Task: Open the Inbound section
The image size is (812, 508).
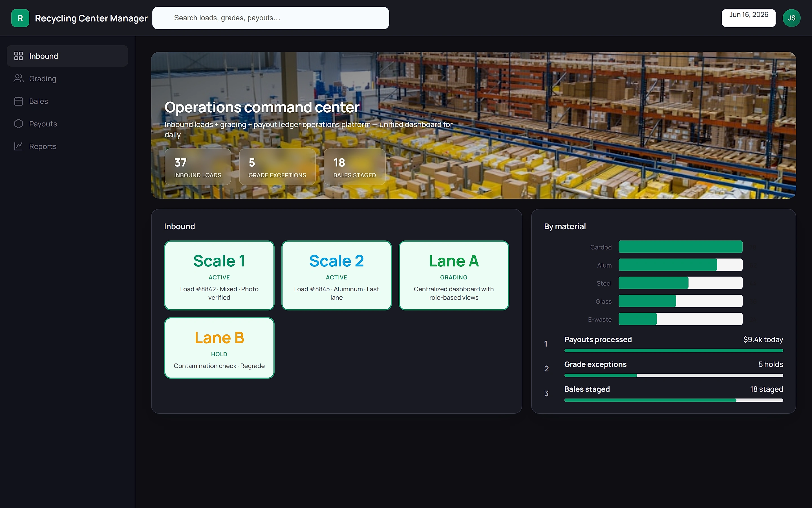Action: (x=67, y=56)
